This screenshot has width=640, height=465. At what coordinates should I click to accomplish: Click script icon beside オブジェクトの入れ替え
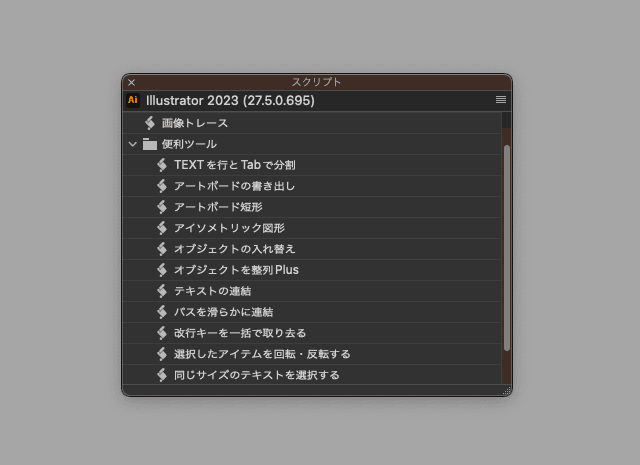(162, 249)
